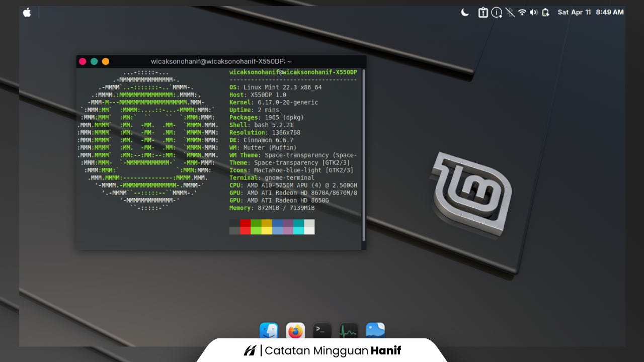644x362 pixels.
Task: Maximize the terminal with the orange button
Action: 106,61
